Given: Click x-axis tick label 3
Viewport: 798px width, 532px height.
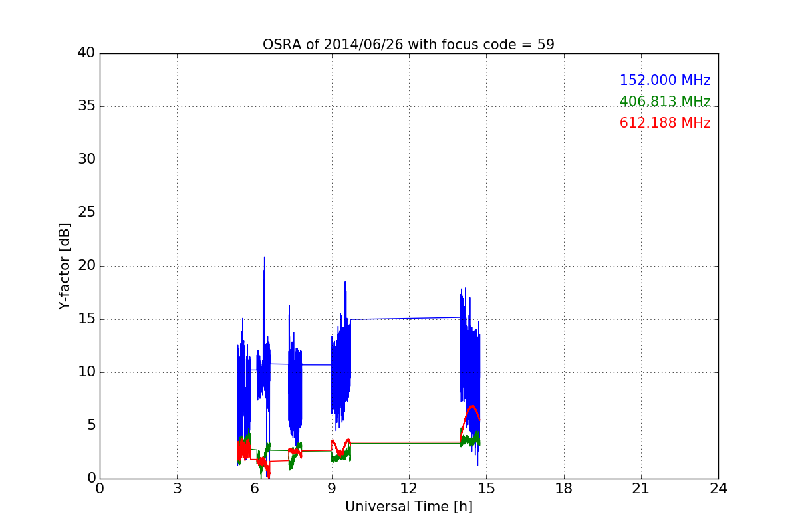Looking at the screenshot, I should click(x=177, y=488).
